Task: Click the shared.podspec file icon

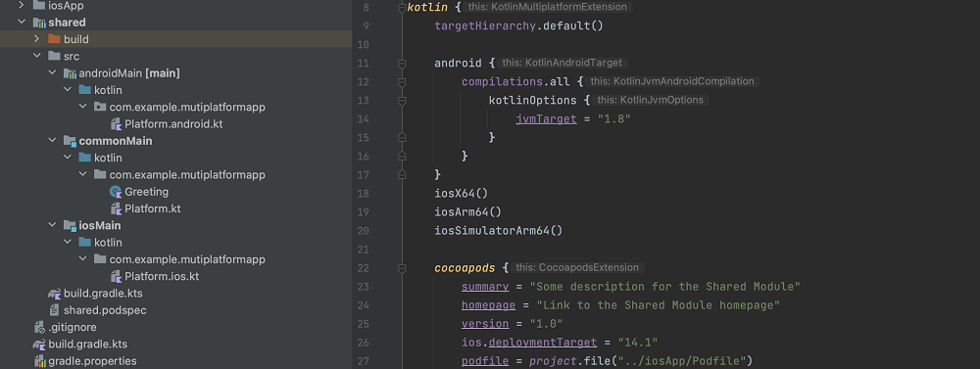Action: point(55,309)
